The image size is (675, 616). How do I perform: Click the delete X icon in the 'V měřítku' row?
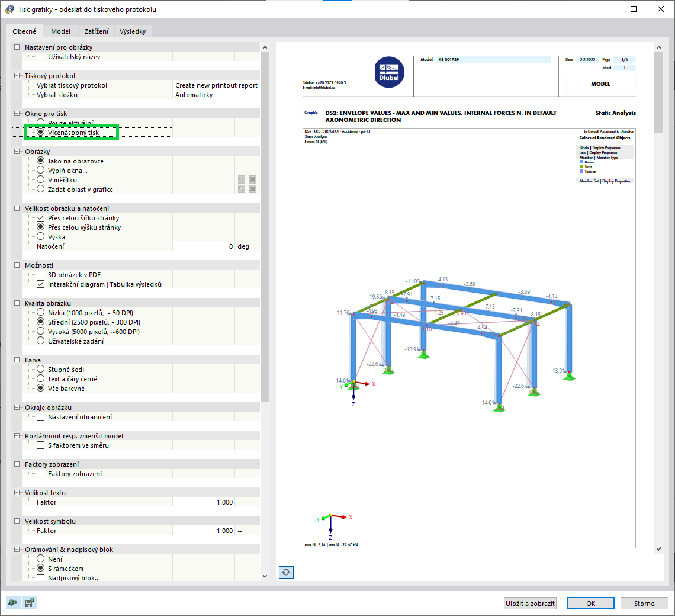point(253,179)
